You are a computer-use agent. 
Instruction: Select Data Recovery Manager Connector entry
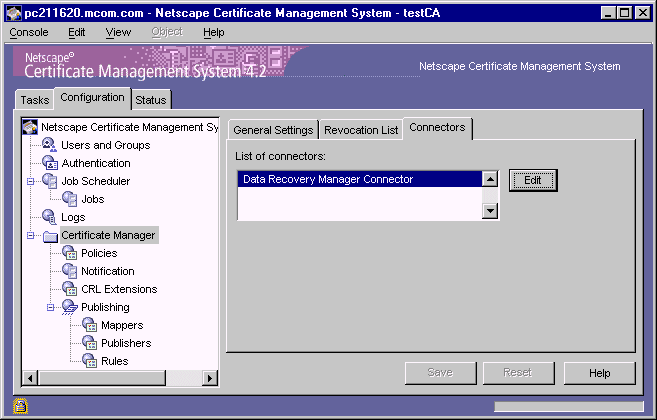tap(360, 179)
